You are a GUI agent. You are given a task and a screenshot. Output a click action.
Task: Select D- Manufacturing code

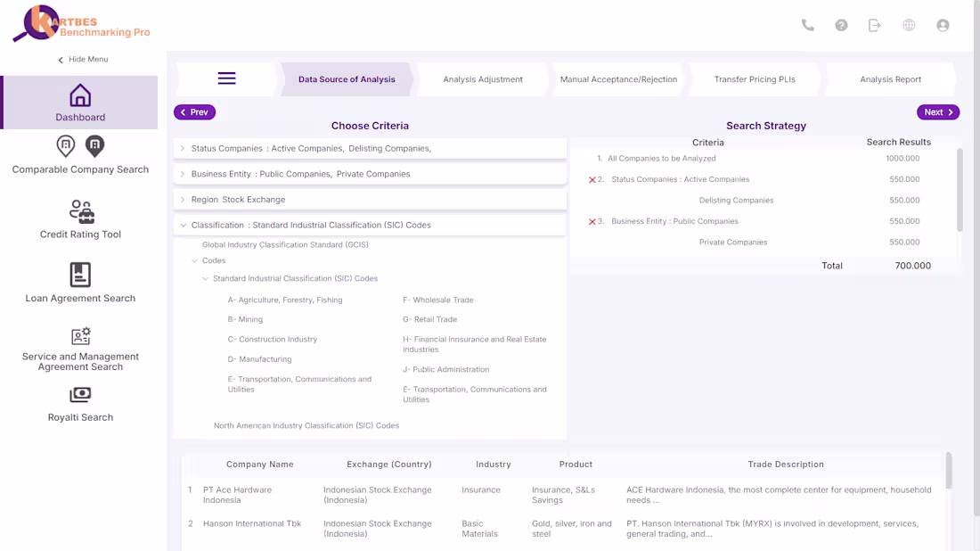tap(259, 359)
